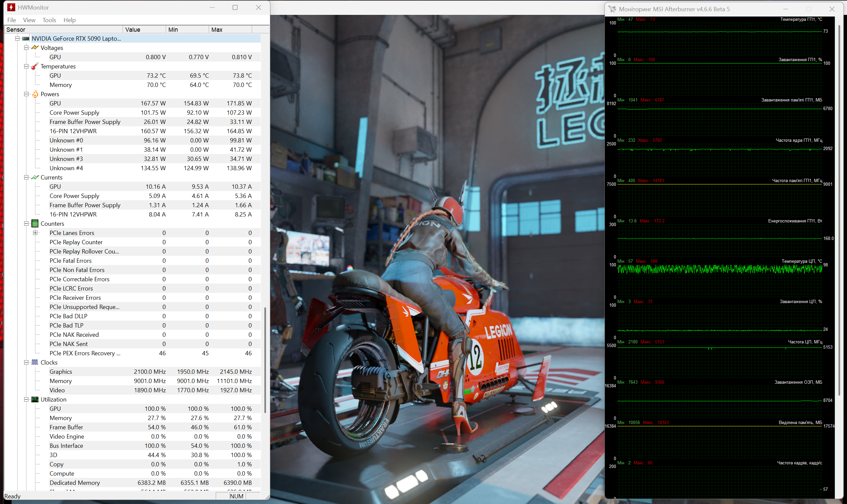Click the Utilization graph icon
This screenshot has width=847, height=504.
(35, 399)
